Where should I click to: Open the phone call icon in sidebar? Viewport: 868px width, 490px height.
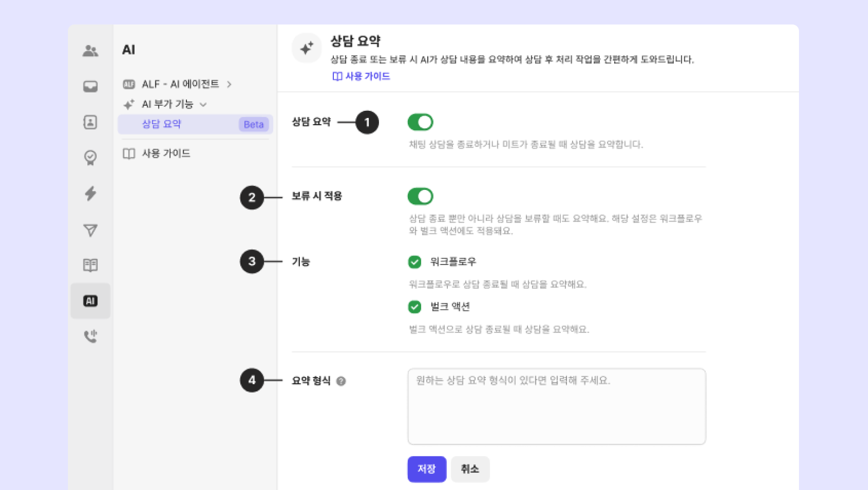click(x=90, y=336)
